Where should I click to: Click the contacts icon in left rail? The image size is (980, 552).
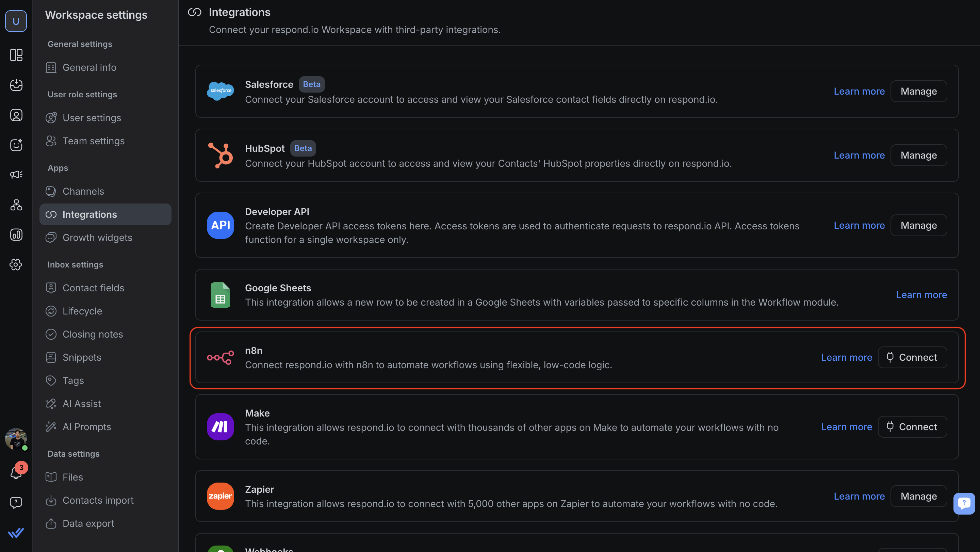click(x=16, y=115)
